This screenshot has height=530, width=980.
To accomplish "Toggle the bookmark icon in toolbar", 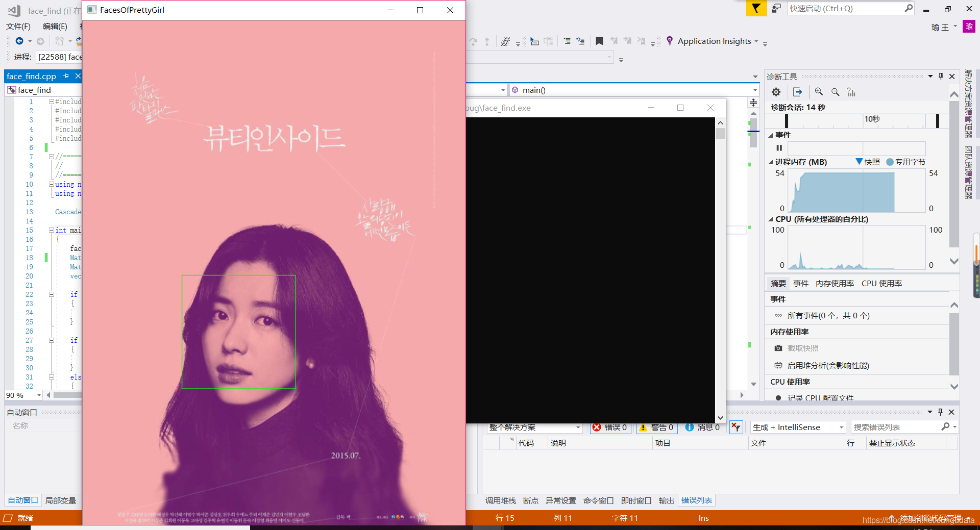I will [x=599, y=41].
